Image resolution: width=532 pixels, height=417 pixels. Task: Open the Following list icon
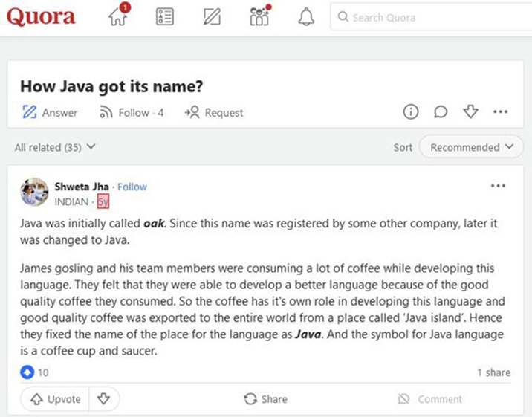[x=165, y=17]
